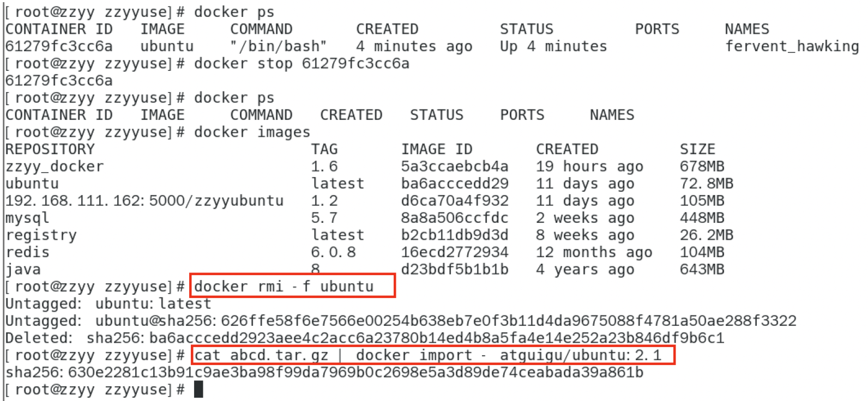Image resolution: width=868 pixels, height=401 pixels.
Task: Click the terminal cursor block at the last prompt
Action: pyautogui.click(x=198, y=390)
